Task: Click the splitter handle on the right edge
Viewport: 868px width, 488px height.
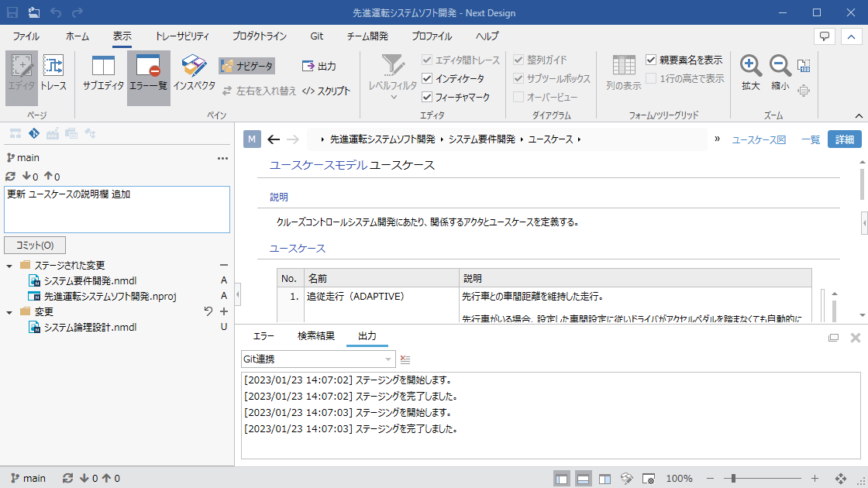Action: coord(865,224)
